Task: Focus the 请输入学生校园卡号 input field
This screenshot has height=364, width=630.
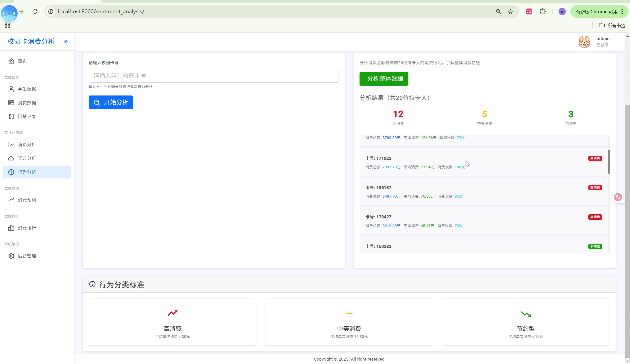Action: (213, 76)
